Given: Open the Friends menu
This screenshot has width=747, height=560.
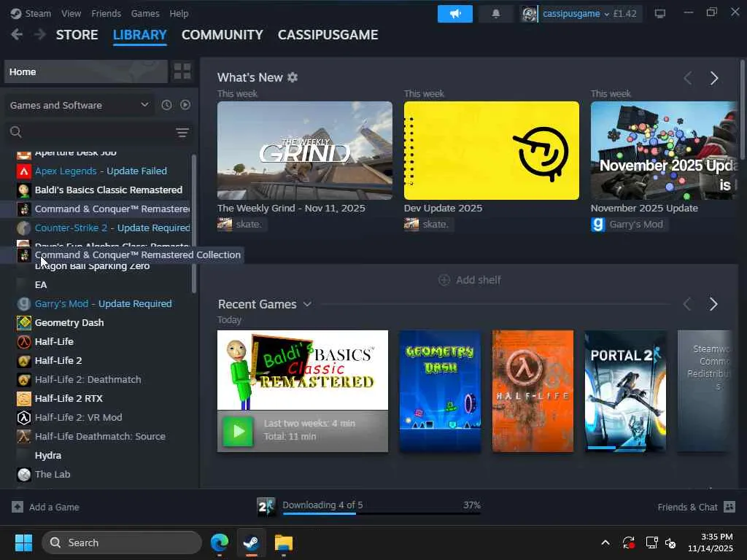Looking at the screenshot, I should [107, 14].
